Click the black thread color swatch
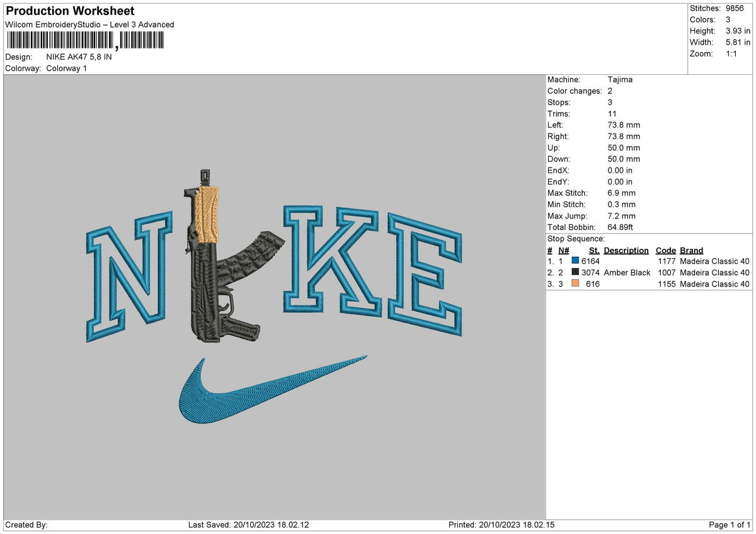The image size is (756, 534). pyautogui.click(x=575, y=273)
